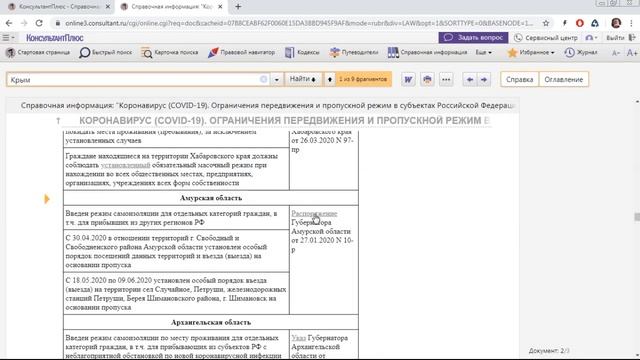Go to next document arrow

484,80
